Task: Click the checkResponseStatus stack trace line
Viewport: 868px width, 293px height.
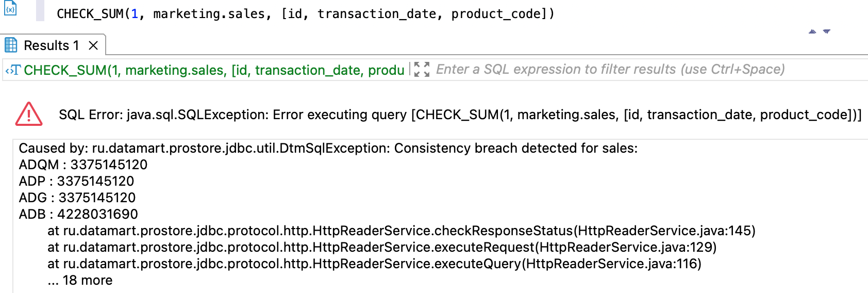Action: coord(401,231)
